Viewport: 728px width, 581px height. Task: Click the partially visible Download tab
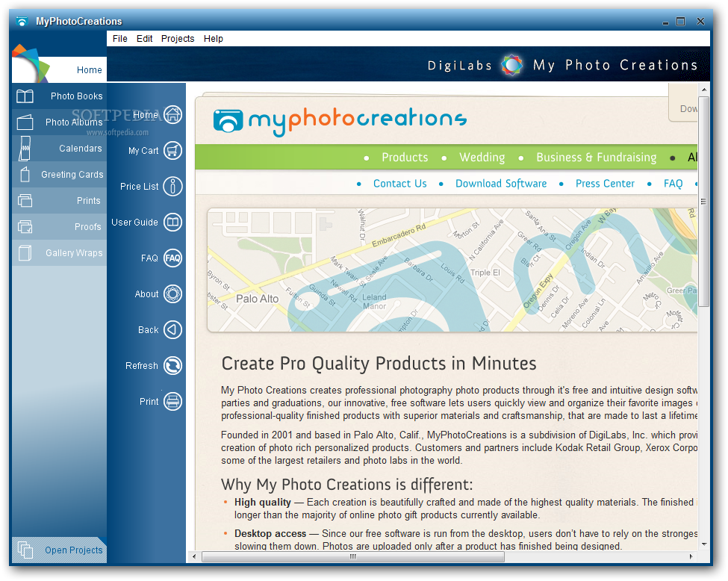(683, 103)
